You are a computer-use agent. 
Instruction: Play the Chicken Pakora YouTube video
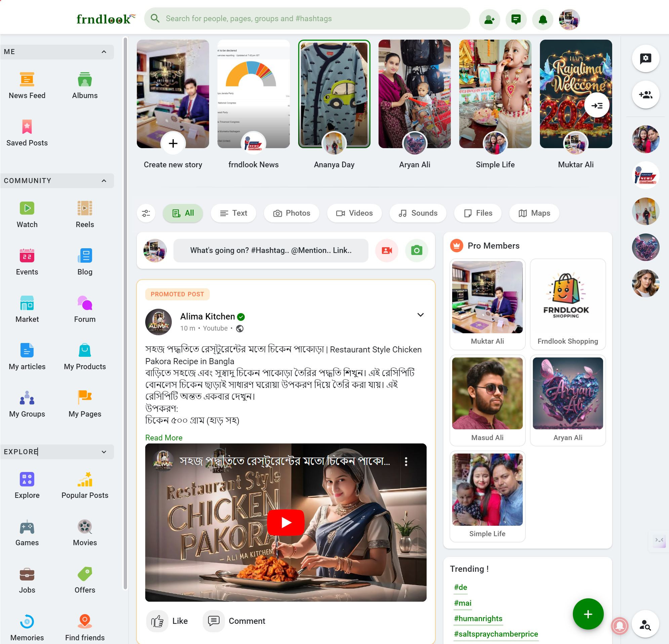click(286, 522)
